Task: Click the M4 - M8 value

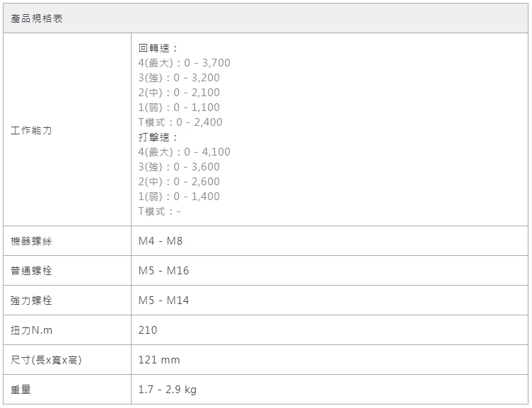Action: point(161,241)
